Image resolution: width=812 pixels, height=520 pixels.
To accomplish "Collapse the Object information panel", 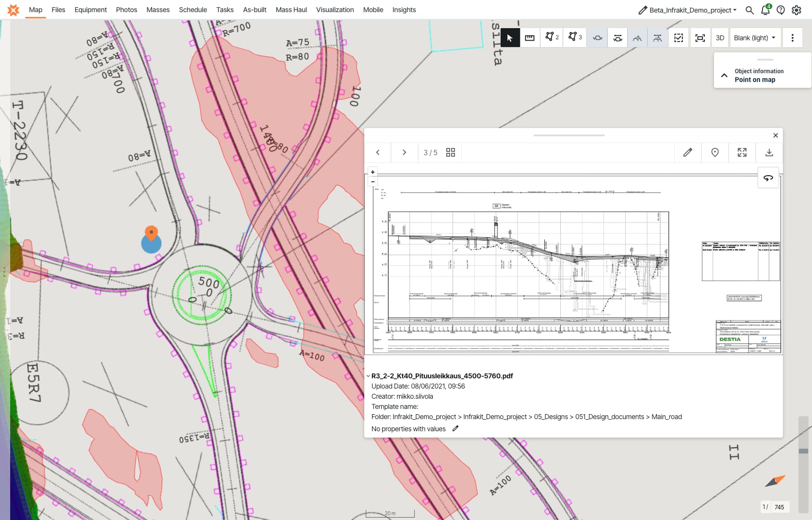I will click(724, 75).
